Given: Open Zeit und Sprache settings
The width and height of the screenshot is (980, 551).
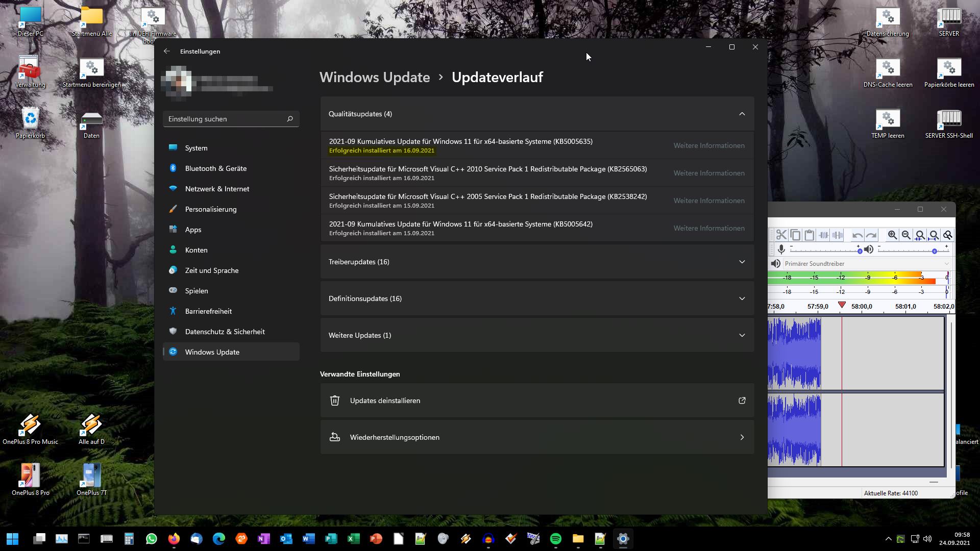Looking at the screenshot, I should tap(231, 270).
